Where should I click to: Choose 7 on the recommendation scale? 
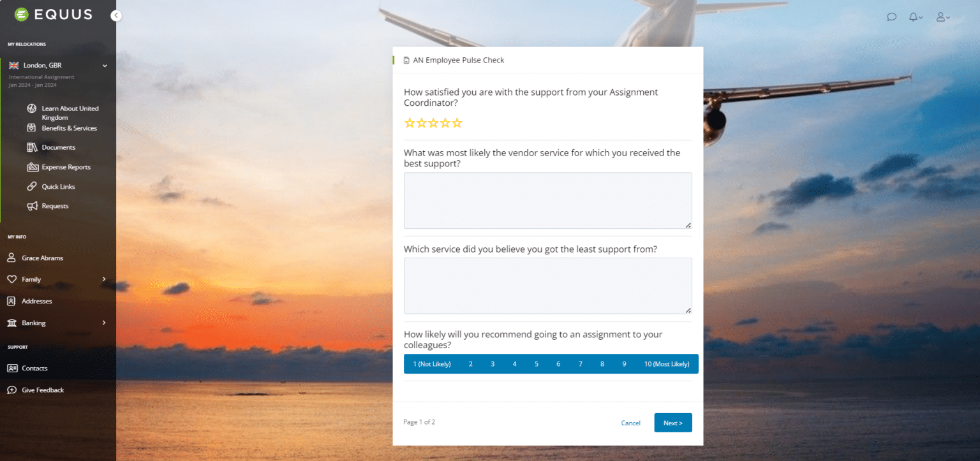click(x=580, y=363)
